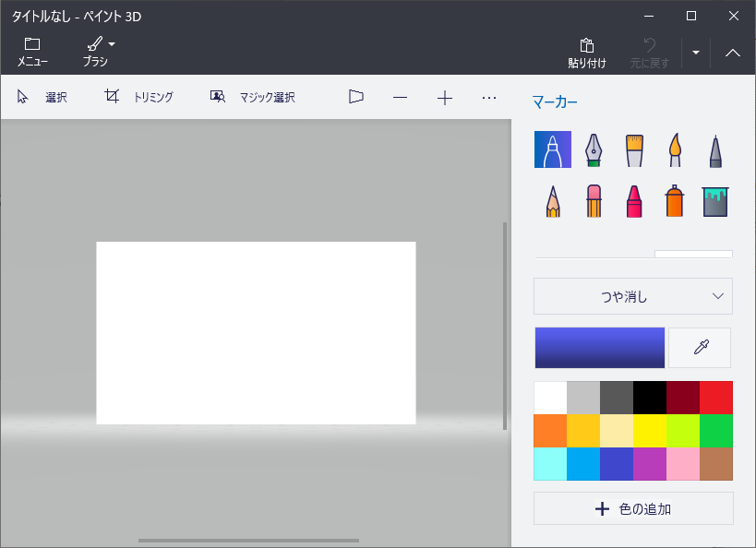Viewport: 756px width, 548px height.
Task: Open the ブラシ brushes tab
Action: tap(95, 52)
